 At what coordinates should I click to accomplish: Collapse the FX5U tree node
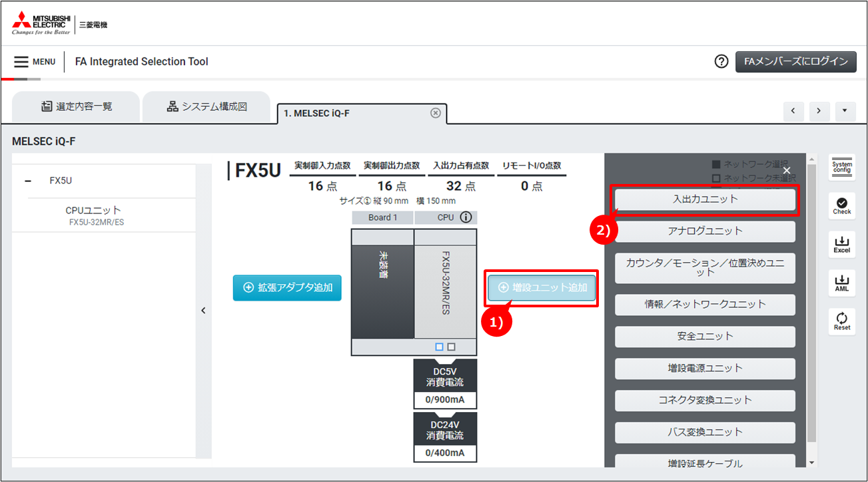coord(28,181)
